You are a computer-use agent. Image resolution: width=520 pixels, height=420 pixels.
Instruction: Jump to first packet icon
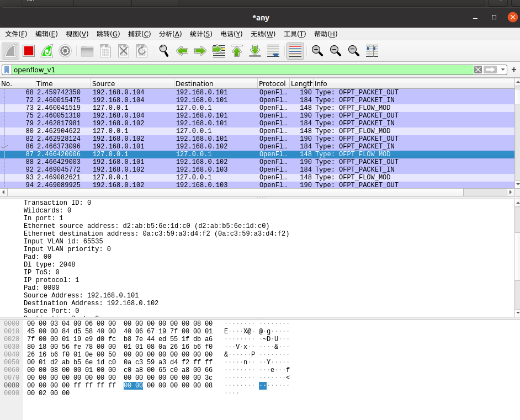[x=237, y=51]
